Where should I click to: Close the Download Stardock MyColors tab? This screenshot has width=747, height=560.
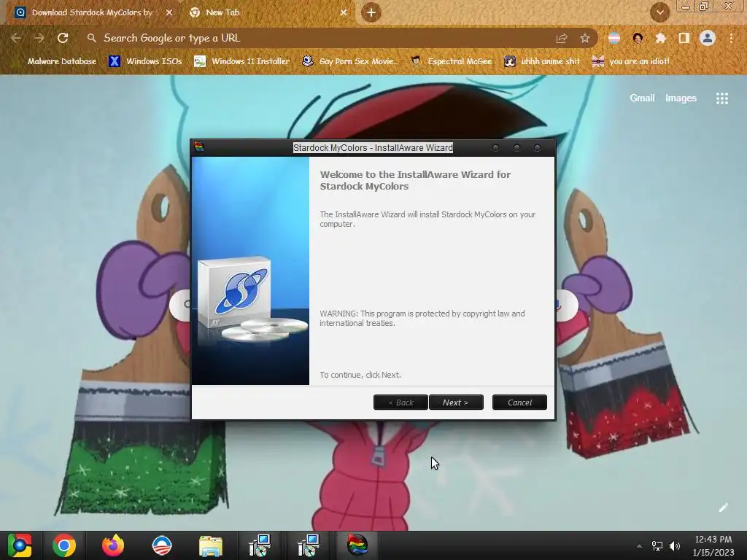[x=169, y=12]
